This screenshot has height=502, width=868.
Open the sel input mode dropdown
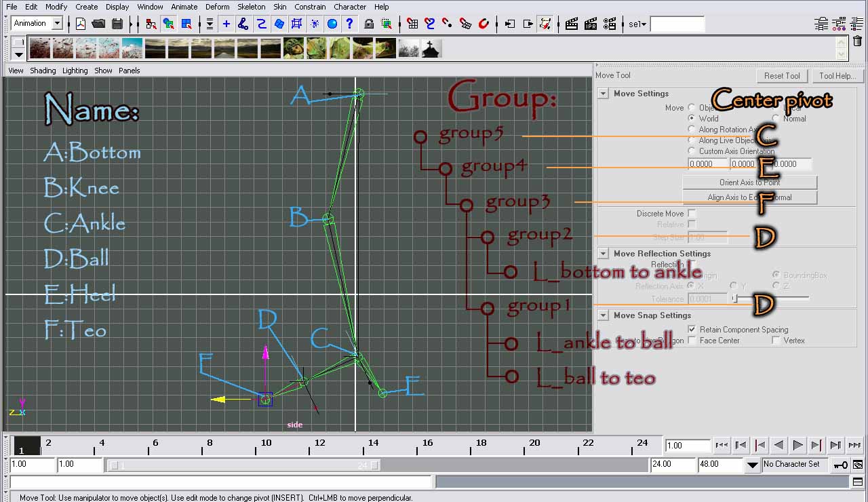(637, 24)
